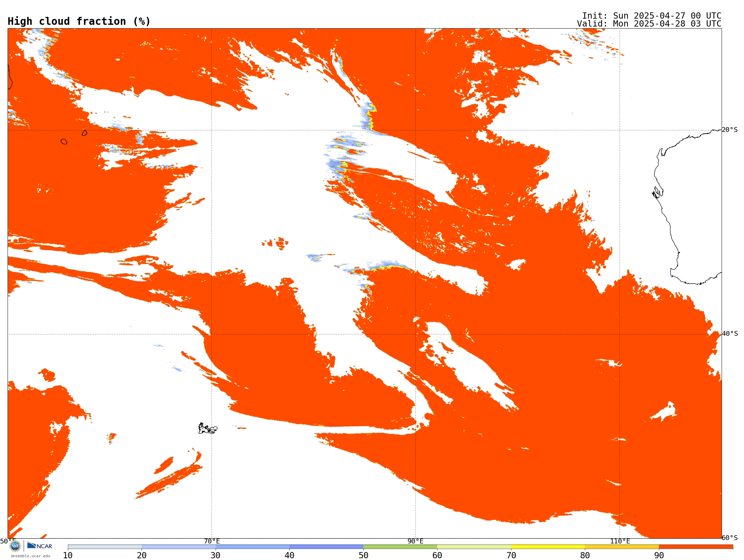Click colorbar tick label 10
The image size is (744, 560).
pos(68,556)
